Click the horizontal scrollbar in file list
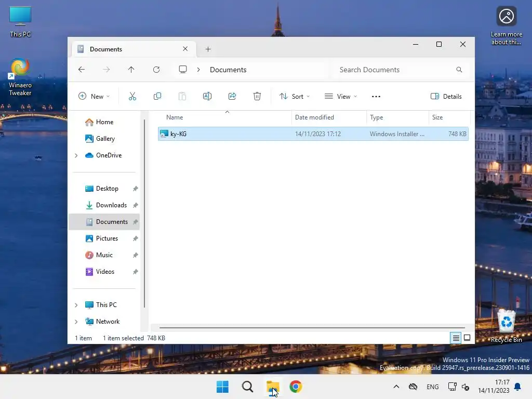Image resolution: width=532 pixels, height=399 pixels. point(312,328)
